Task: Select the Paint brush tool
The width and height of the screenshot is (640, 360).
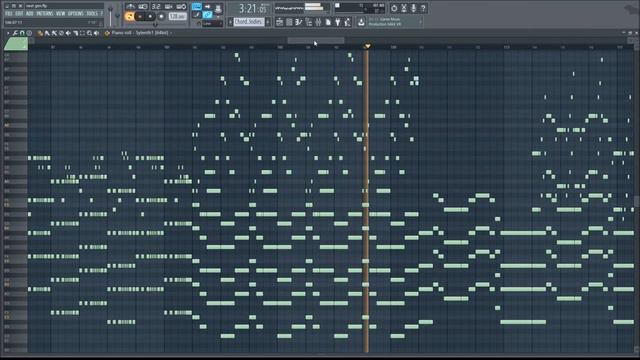Action: (x=47, y=33)
